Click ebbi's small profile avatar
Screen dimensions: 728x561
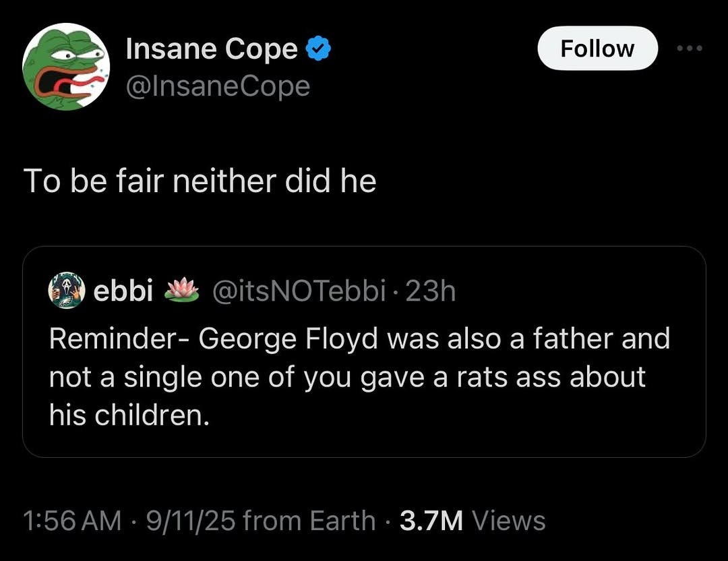click(x=66, y=291)
